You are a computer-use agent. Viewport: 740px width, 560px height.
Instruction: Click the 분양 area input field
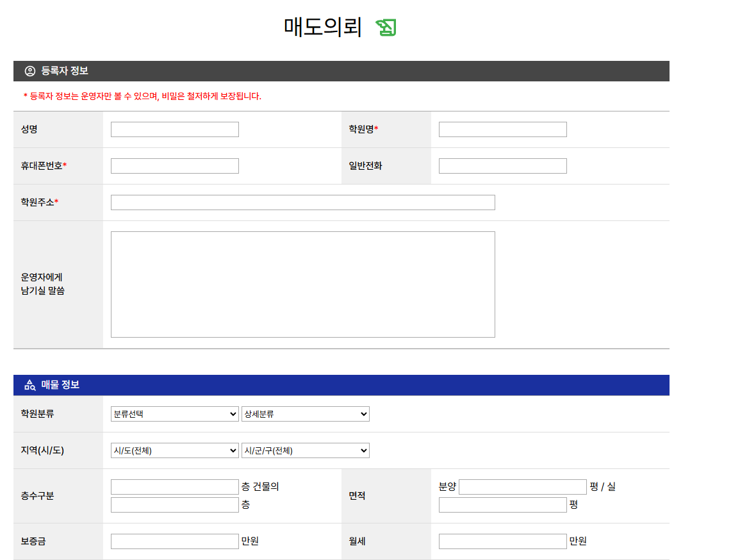point(522,487)
